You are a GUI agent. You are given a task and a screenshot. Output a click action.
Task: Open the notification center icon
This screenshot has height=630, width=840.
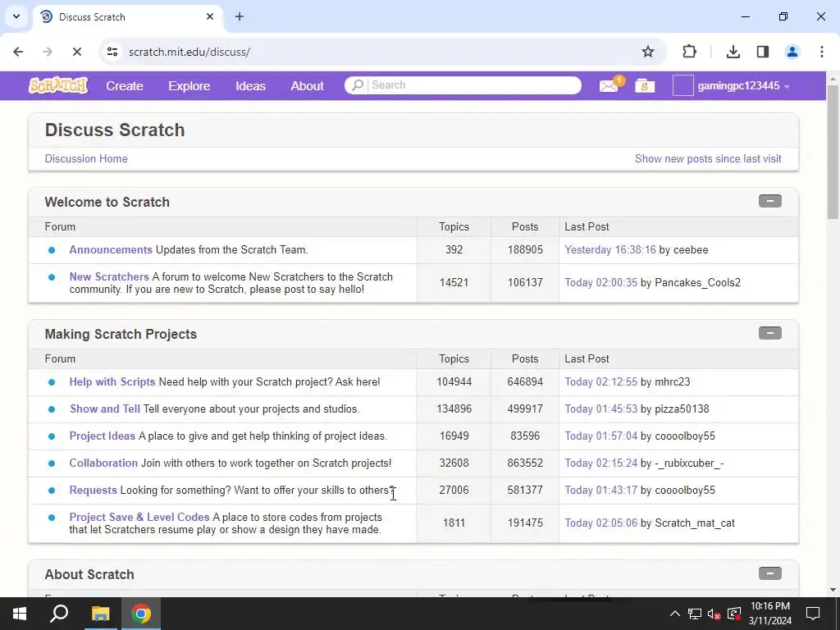[x=813, y=614]
